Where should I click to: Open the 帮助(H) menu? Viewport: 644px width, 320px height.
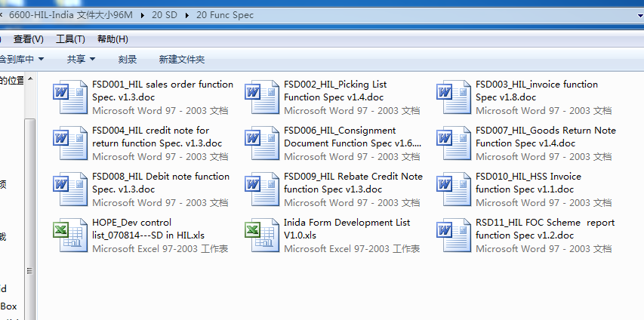click(112, 39)
